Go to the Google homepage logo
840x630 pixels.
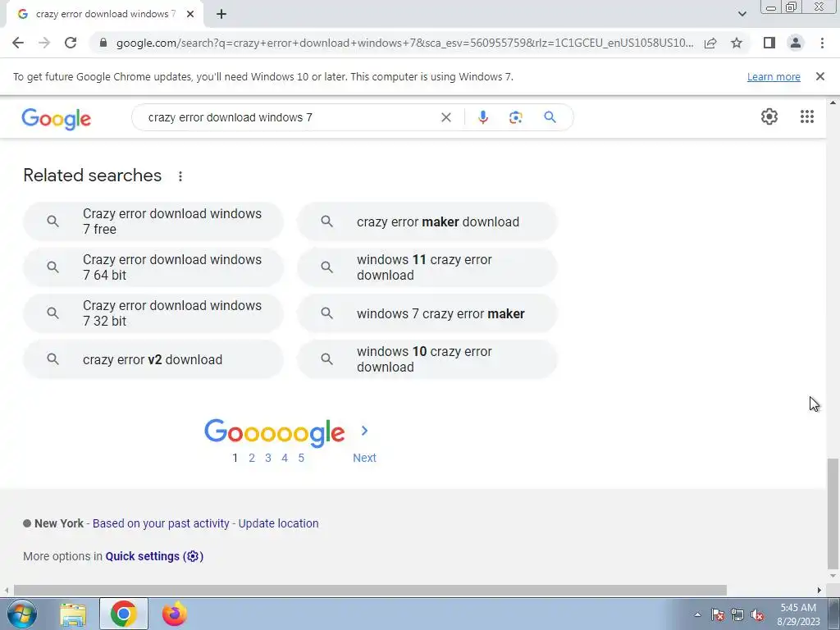[x=57, y=119]
